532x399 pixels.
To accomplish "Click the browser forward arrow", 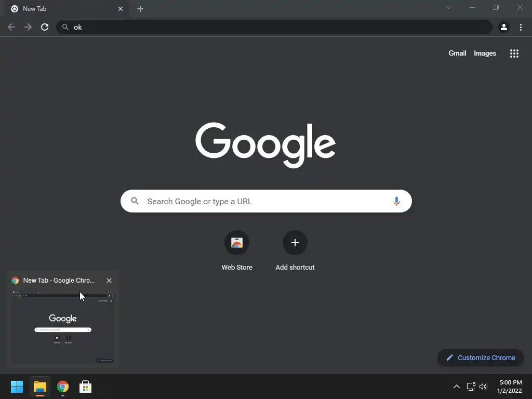I will point(28,27).
